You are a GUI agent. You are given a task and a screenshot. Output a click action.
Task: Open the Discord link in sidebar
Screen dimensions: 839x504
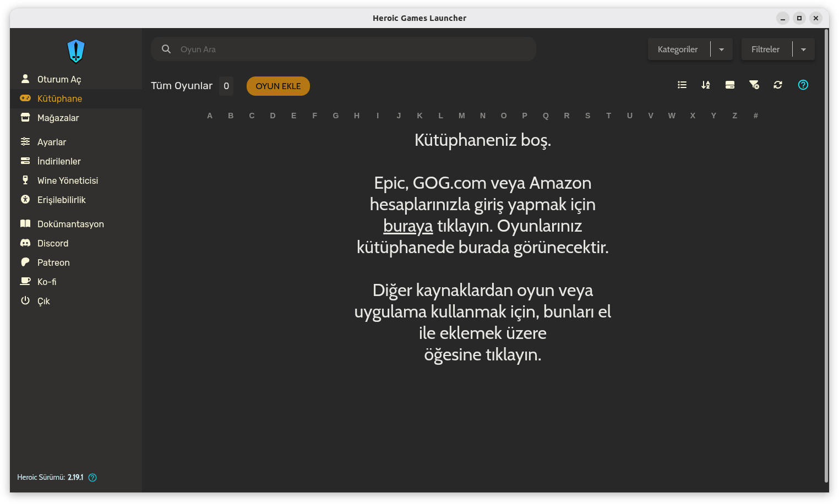point(52,243)
